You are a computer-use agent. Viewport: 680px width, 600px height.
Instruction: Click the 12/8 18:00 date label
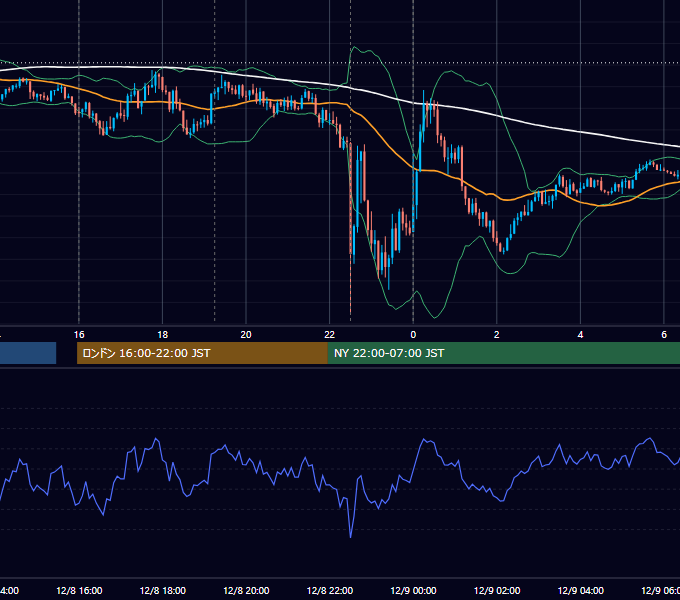[x=163, y=590]
